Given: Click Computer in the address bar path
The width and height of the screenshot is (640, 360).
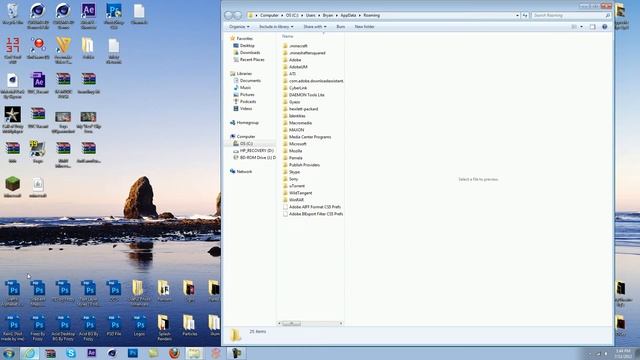Looking at the screenshot, I should 269,16.
